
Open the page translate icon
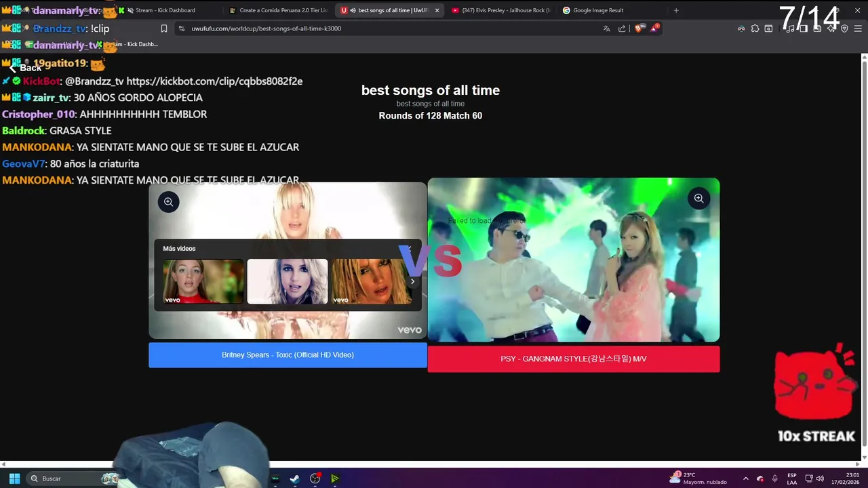click(x=606, y=28)
